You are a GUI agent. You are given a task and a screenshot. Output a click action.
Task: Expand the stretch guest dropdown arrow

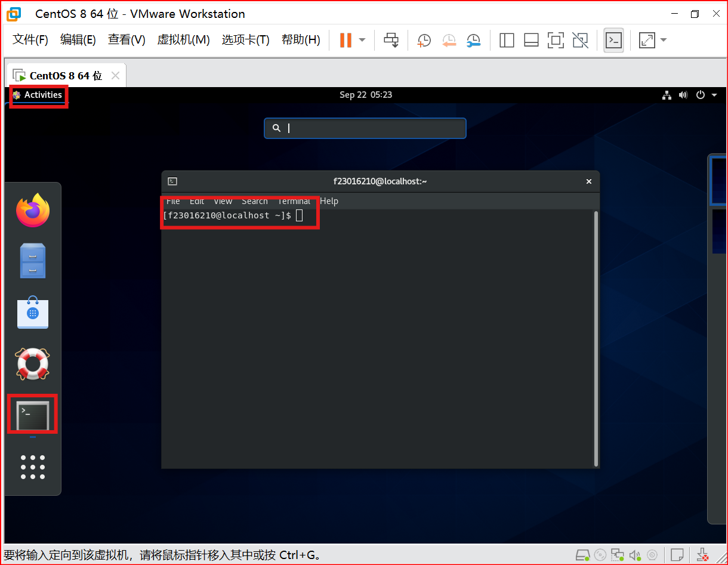pos(663,40)
